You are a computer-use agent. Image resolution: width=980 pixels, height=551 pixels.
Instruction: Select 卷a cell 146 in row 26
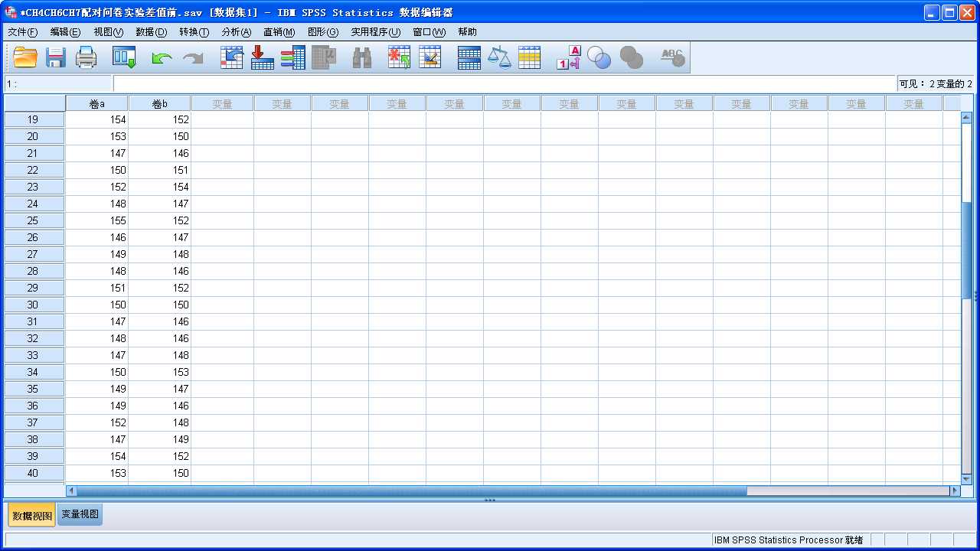pos(96,237)
